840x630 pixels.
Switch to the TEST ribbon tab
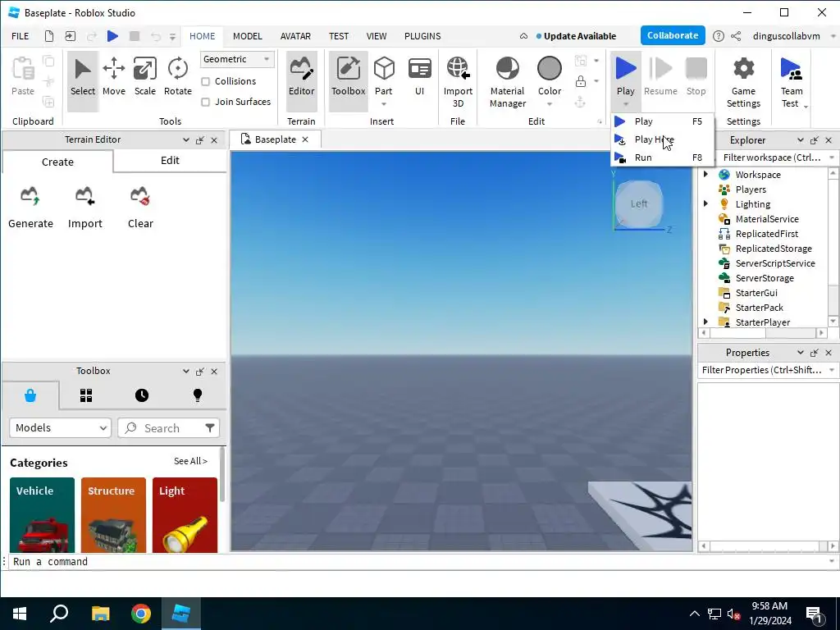click(339, 36)
